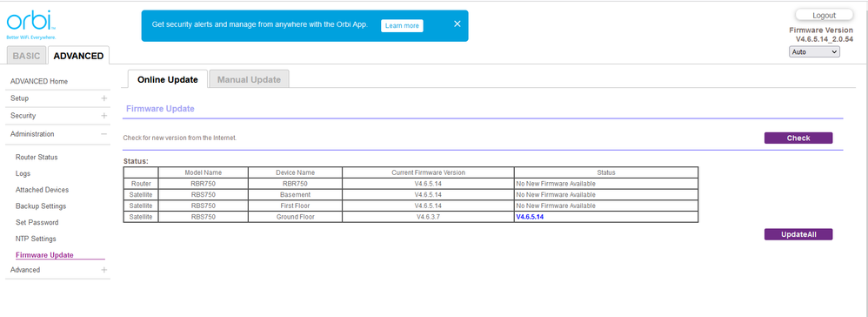
Task: Click the First Floor device name cell
Action: pyautogui.click(x=295, y=206)
